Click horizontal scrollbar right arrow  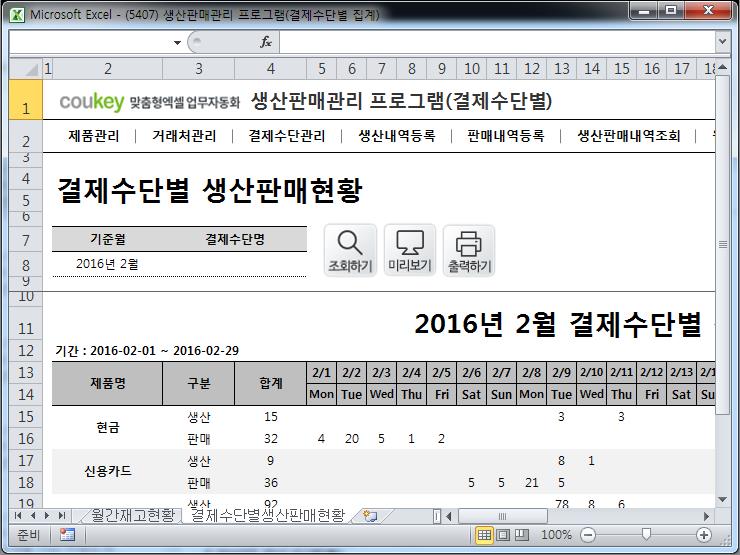[x=706, y=516]
